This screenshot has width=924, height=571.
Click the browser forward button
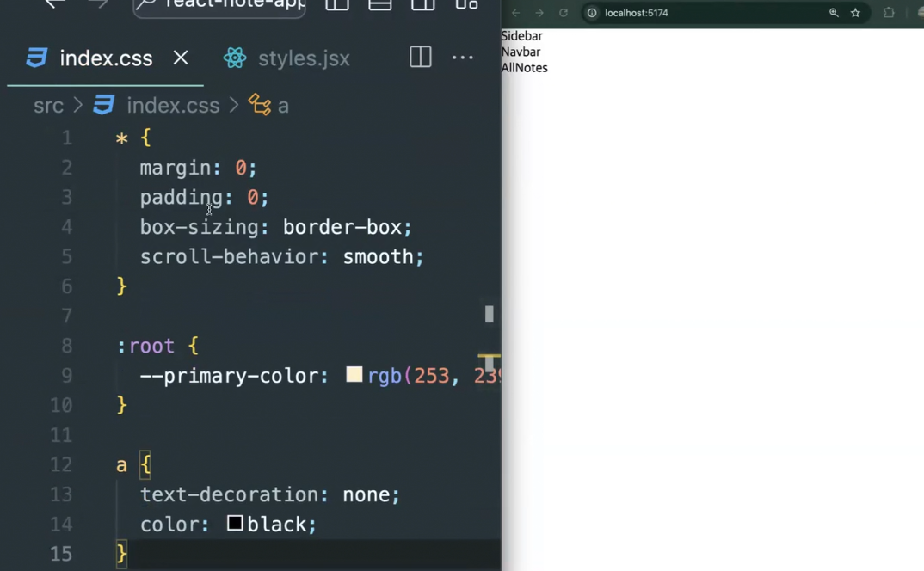click(539, 13)
